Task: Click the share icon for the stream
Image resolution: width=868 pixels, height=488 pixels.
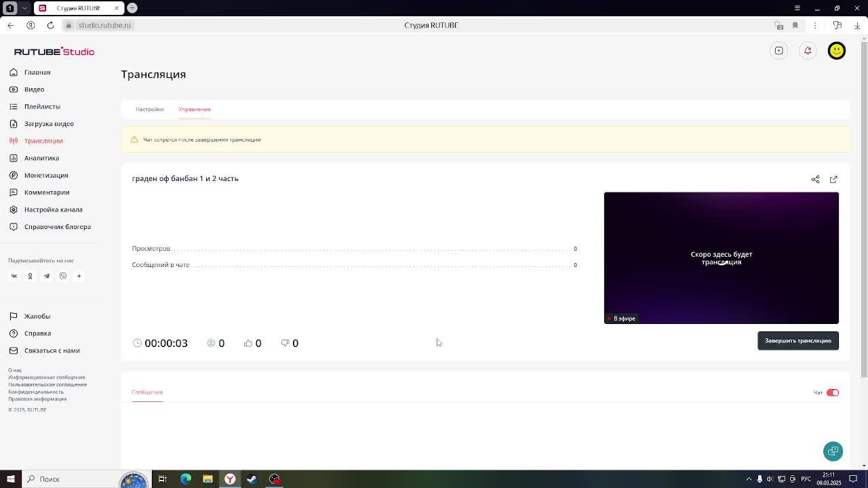Action: tap(816, 180)
